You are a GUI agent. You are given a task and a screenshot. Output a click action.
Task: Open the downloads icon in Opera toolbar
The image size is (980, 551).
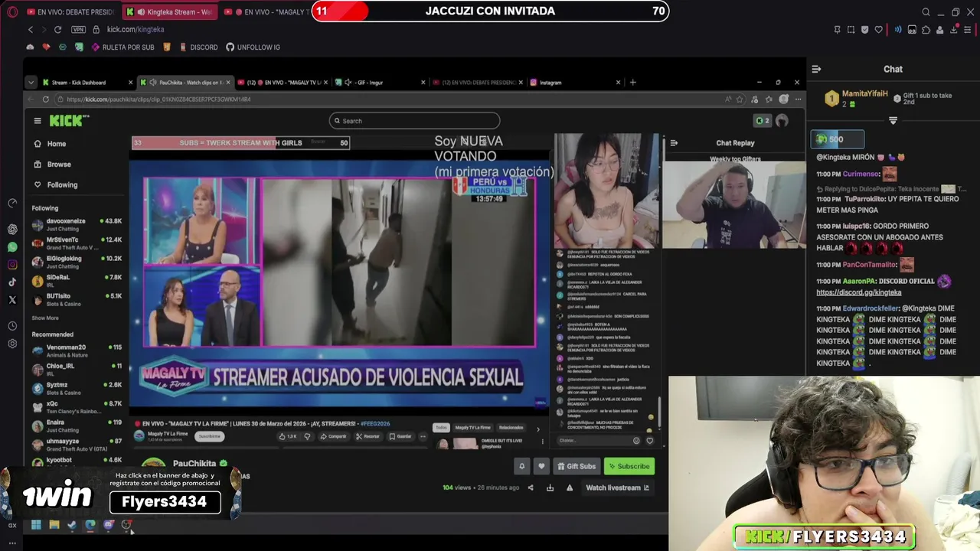pyautogui.click(x=954, y=30)
